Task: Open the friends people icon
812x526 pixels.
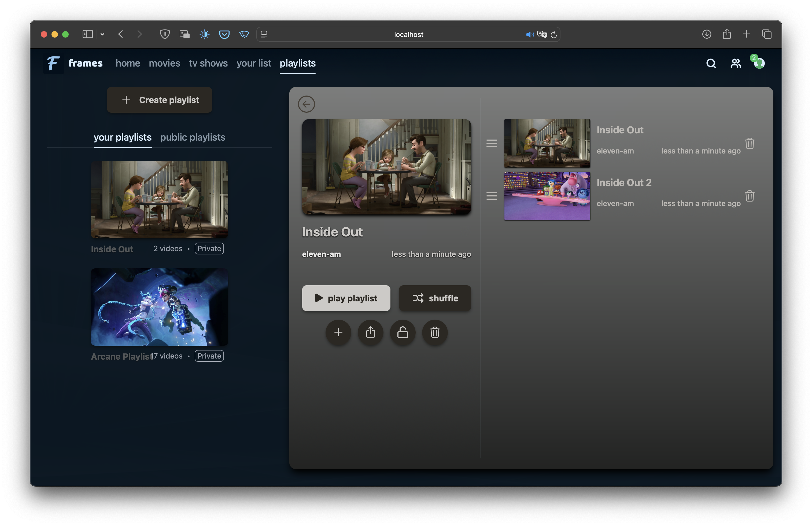Action: (x=736, y=63)
